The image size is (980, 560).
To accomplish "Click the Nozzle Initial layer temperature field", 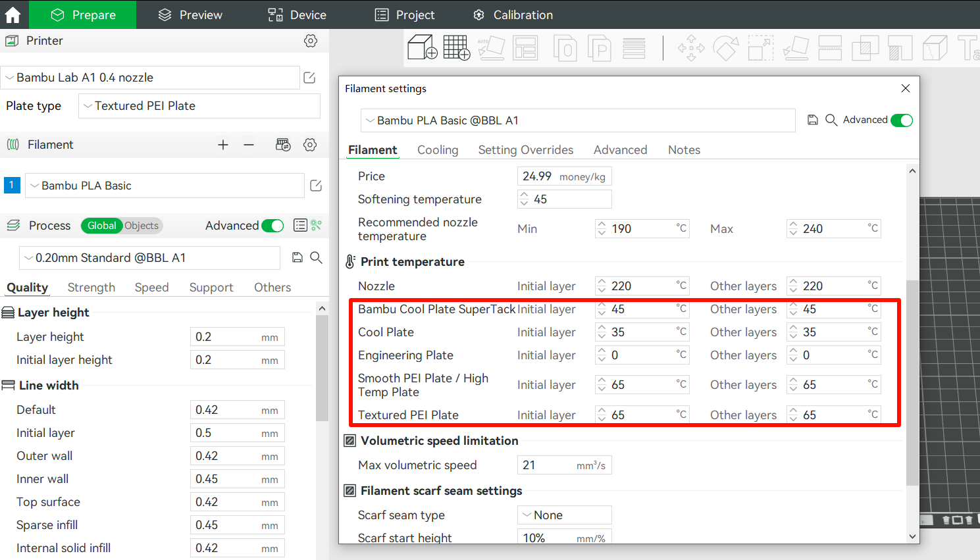I will click(x=642, y=286).
